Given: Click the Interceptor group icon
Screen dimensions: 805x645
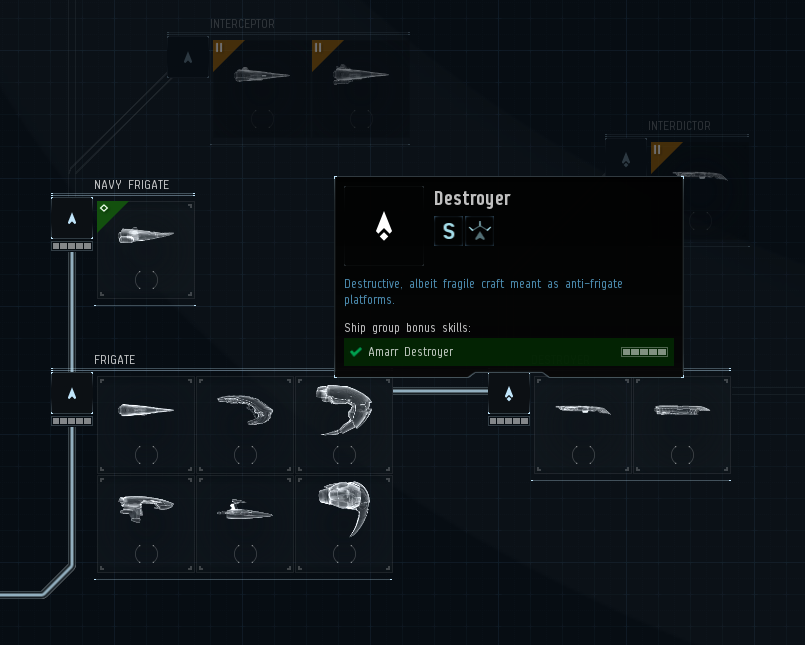Looking at the screenshot, I should point(188,57).
